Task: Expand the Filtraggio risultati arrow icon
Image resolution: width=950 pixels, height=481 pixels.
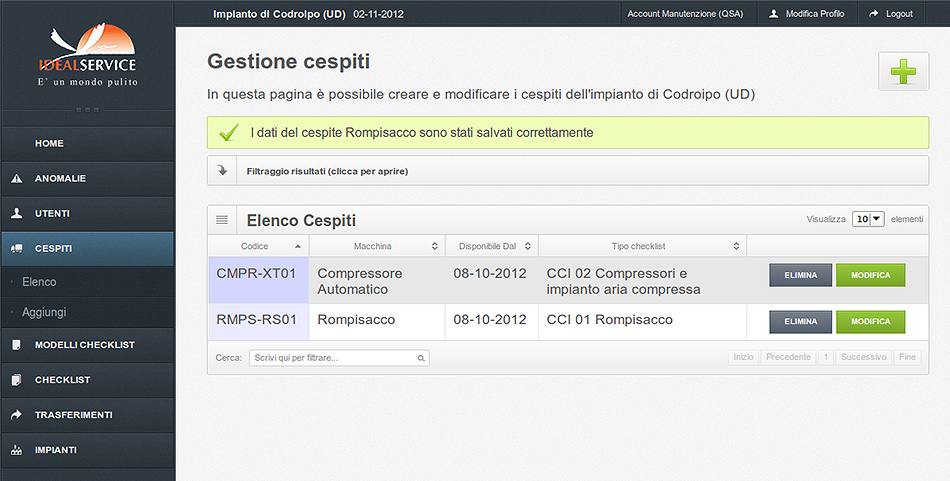Action: click(222, 171)
